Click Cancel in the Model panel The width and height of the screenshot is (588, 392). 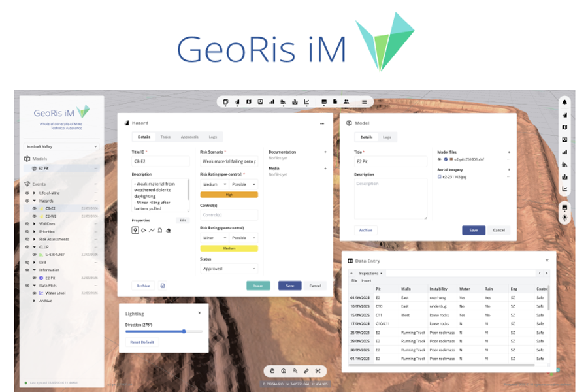coord(498,231)
